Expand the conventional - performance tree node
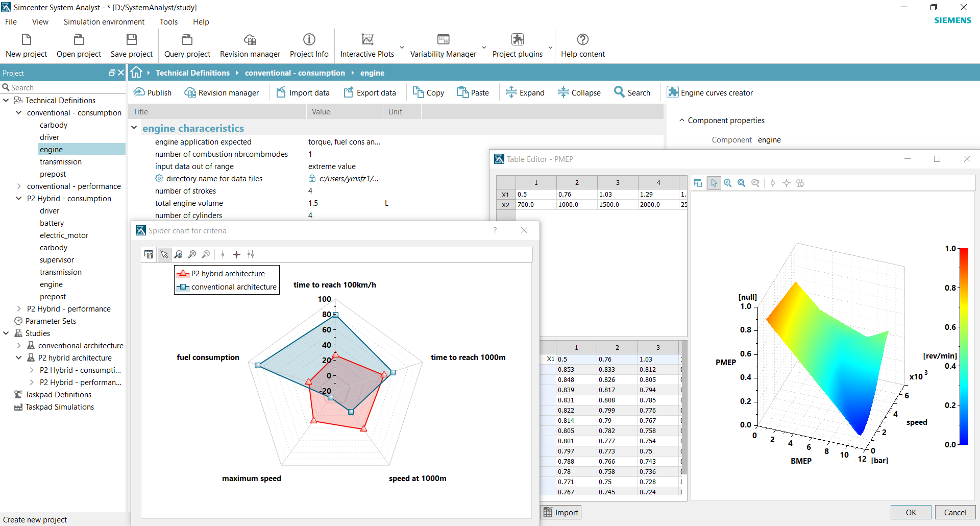The image size is (980, 526). (19, 186)
